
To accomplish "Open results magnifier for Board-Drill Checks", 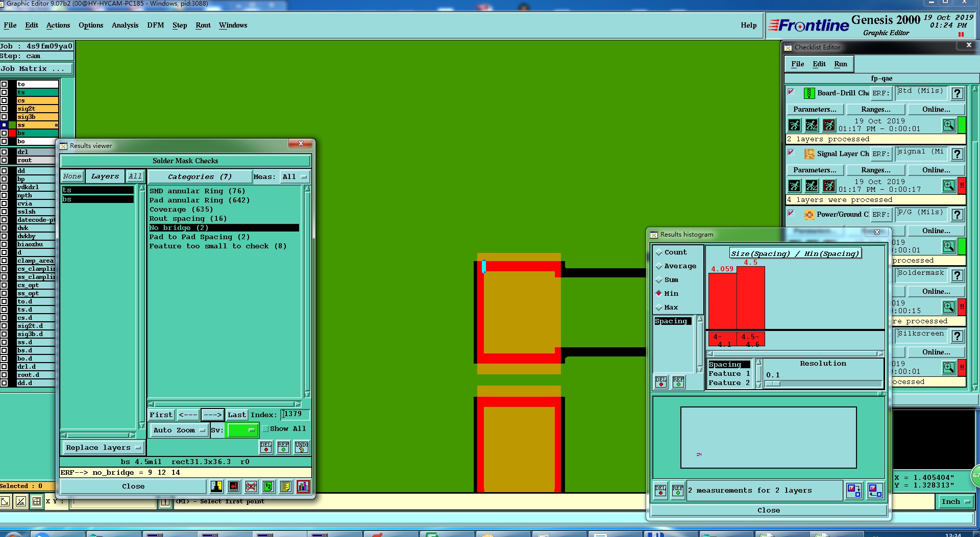I will coord(949,125).
